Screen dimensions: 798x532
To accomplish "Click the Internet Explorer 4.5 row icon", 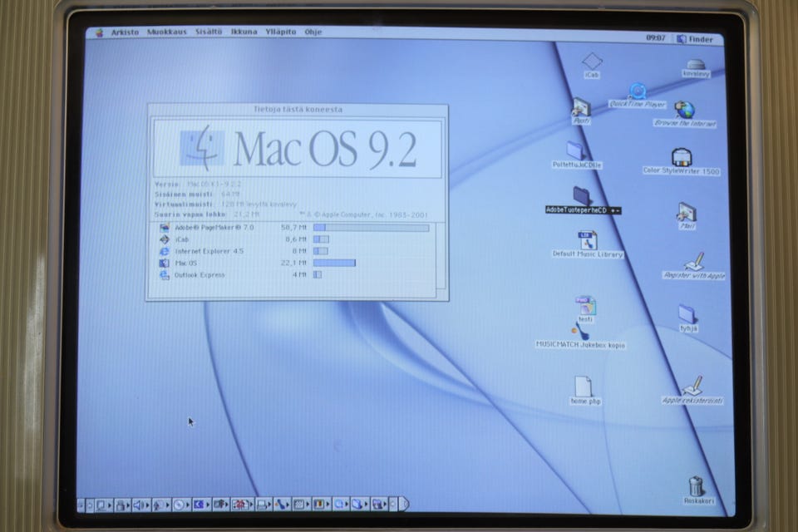I will pyautogui.click(x=165, y=251).
